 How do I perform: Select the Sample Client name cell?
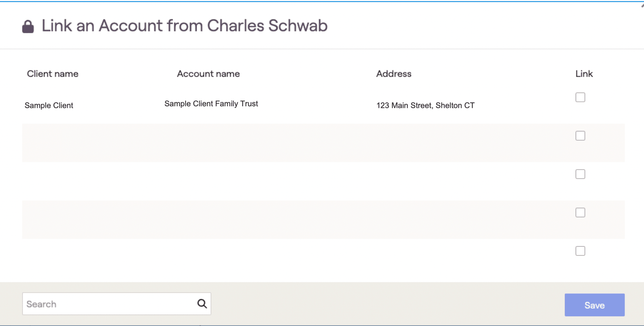pos(49,105)
